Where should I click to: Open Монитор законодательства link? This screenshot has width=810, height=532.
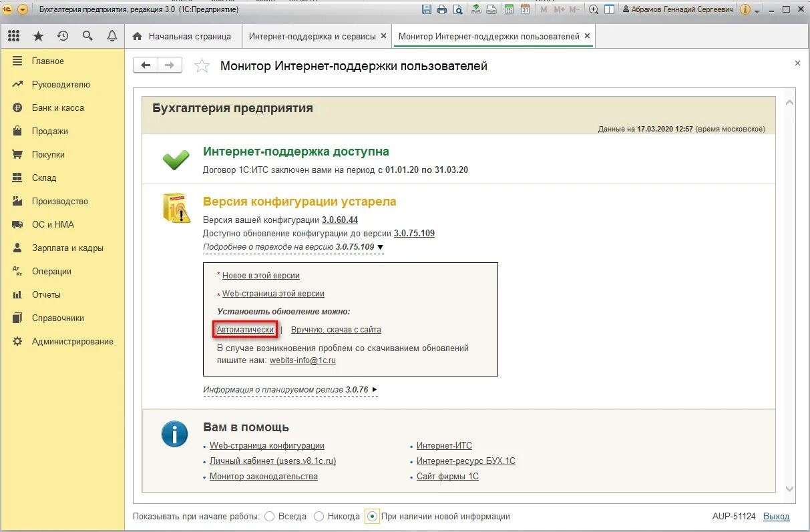pos(264,476)
